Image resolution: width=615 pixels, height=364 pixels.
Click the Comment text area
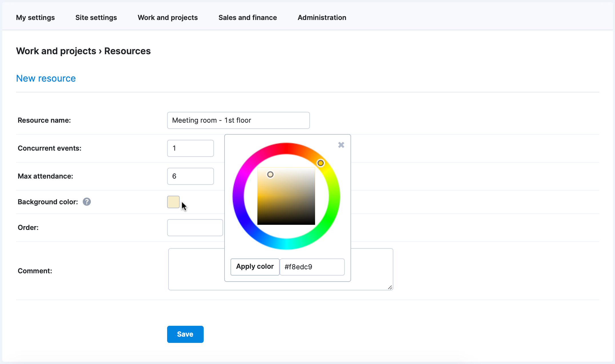coord(371,269)
